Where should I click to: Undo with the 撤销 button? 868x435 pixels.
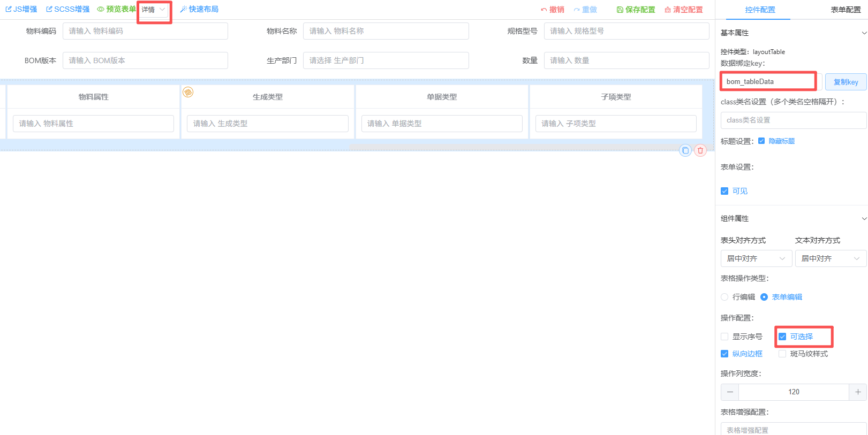(x=552, y=10)
